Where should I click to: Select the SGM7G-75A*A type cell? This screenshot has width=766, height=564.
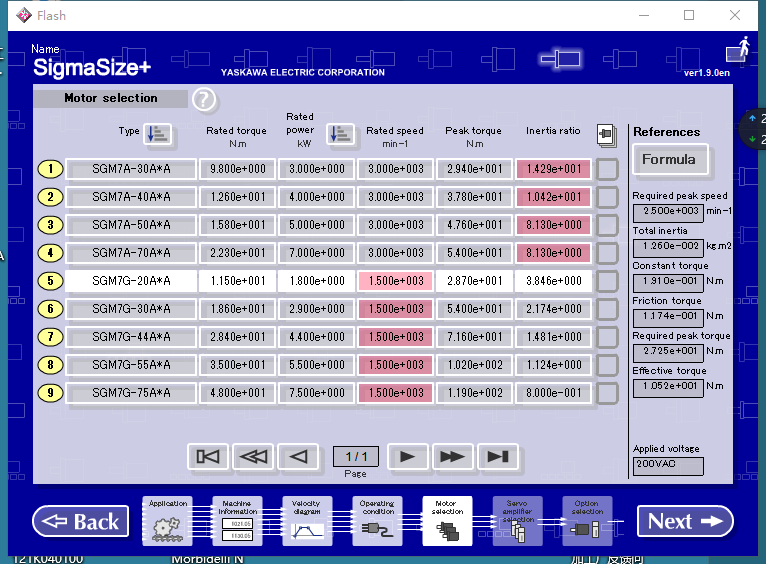coord(131,393)
